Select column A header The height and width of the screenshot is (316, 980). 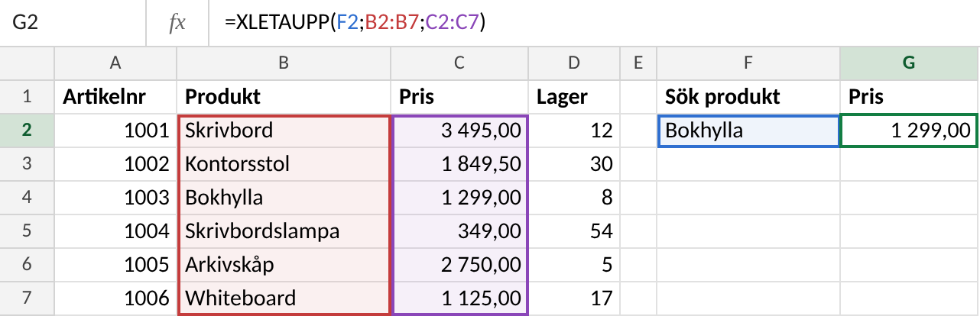(x=115, y=64)
